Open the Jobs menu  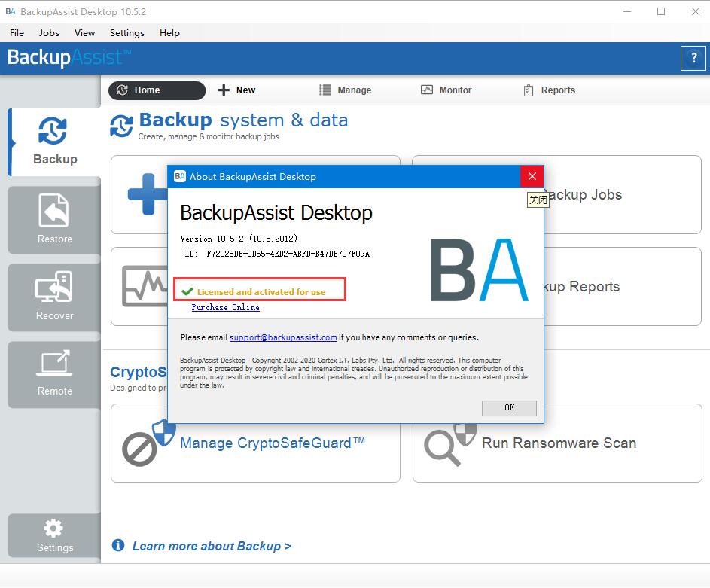(x=49, y=32)
